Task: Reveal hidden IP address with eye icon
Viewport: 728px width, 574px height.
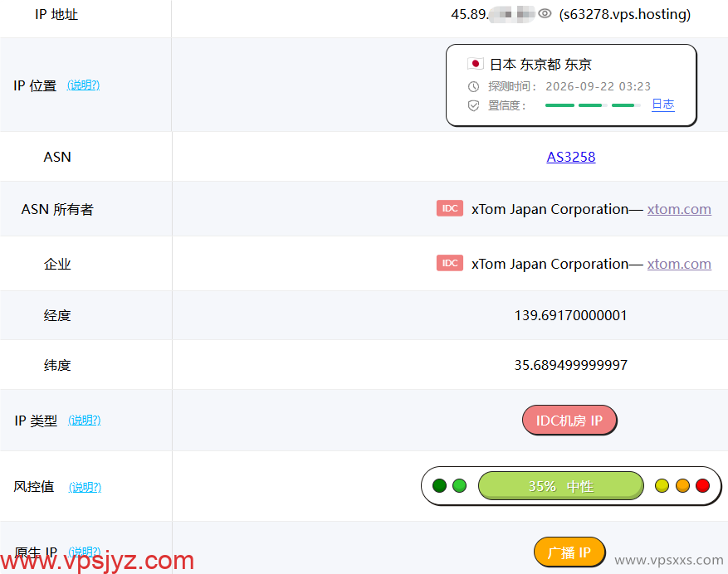Action: point(545,14)
